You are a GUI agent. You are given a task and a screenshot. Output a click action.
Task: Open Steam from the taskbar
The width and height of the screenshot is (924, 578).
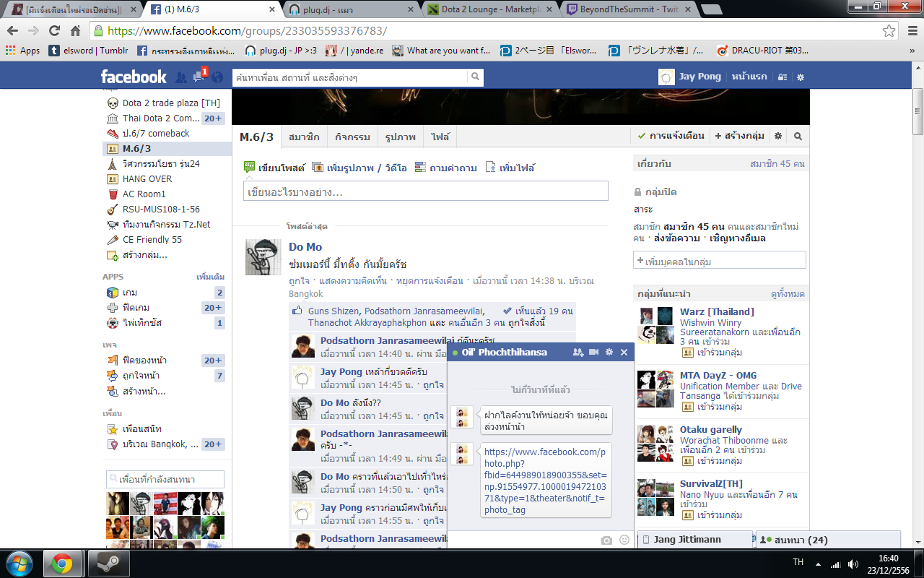108,563
